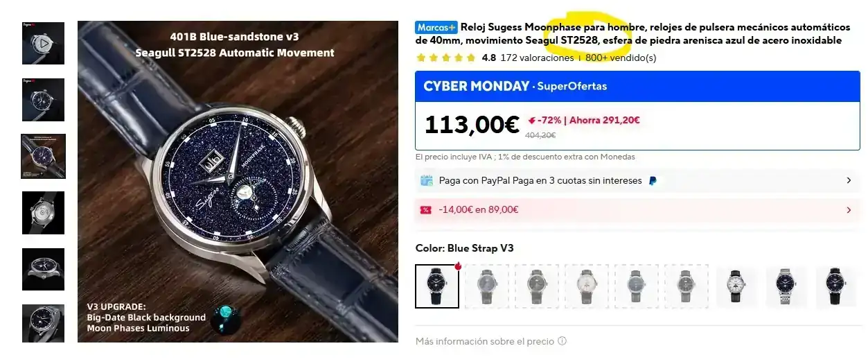
Task: Select the steel bracelet color variant
Action: click(786, 286)
